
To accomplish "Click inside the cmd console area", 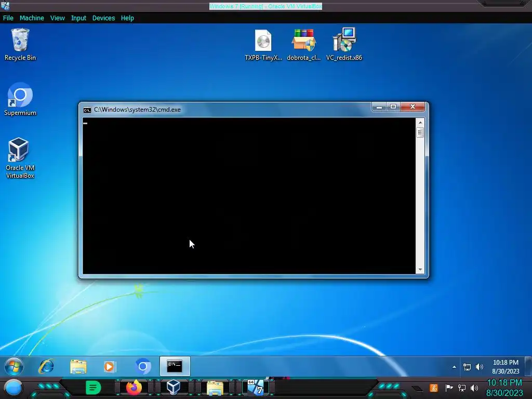I will pos(249,196).
